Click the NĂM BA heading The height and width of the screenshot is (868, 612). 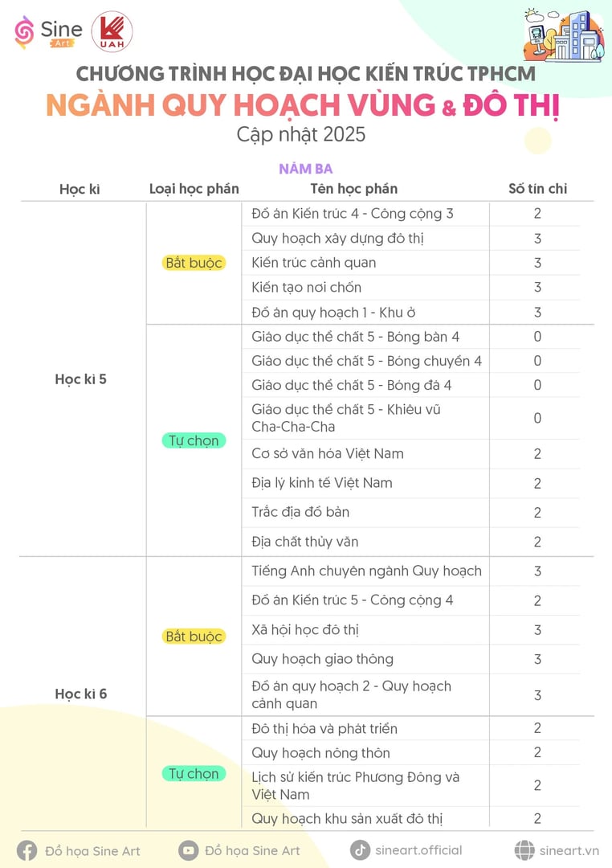[305, 169]
